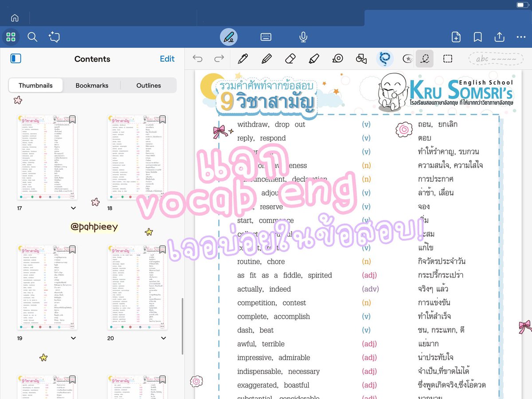Open the AI sparkle assistant icon
Screen dimensions: 532x399
pos(54,37)
